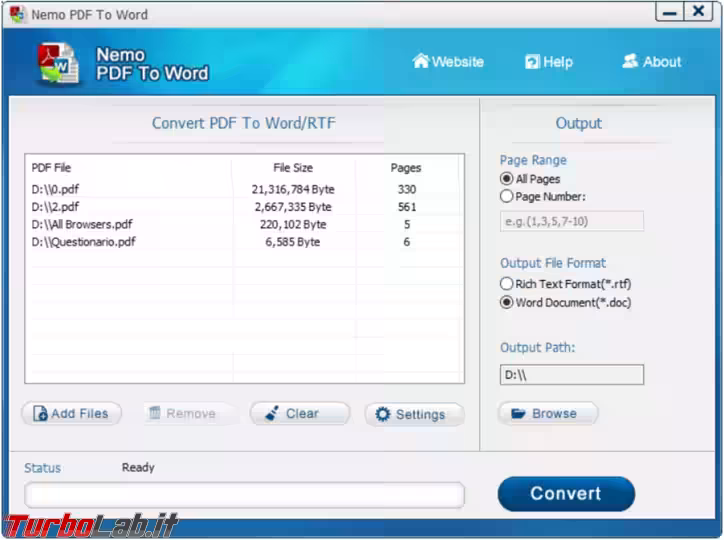Minimize the Nemo PDF To Word window
Image resolution: width=724 pixels, height=540 pixels.
[669, 12]
